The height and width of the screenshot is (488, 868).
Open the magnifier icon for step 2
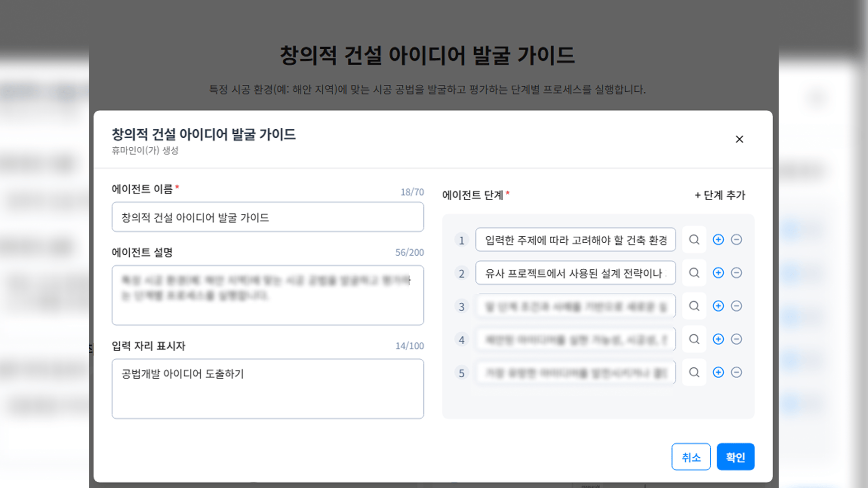click(x=694, y=273)
